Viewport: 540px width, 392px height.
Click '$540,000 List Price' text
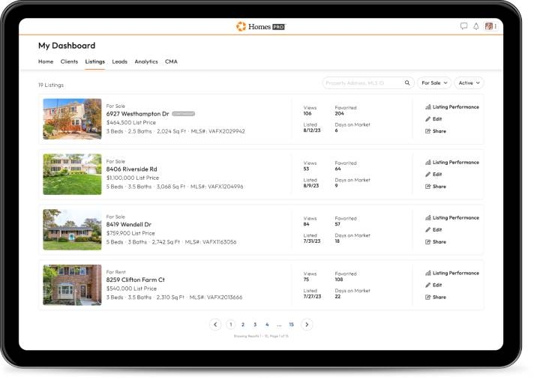[131, 289]
